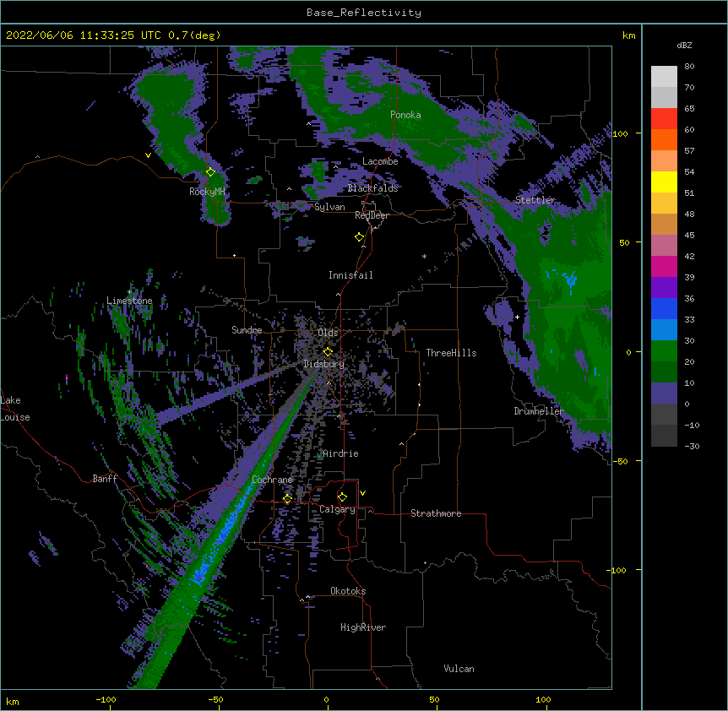Click the Olds town label
The height and width of the screenshot is (711, 728).
coord(328,333)
